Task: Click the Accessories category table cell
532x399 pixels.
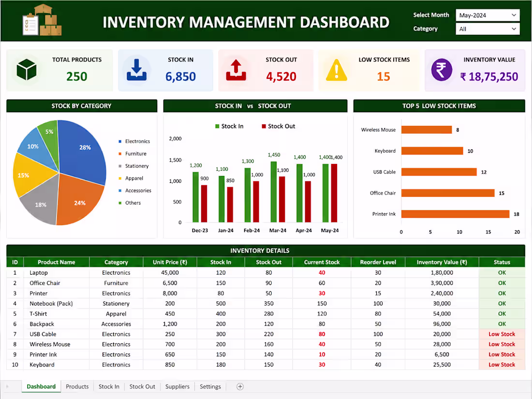Action: click(116, 324)
